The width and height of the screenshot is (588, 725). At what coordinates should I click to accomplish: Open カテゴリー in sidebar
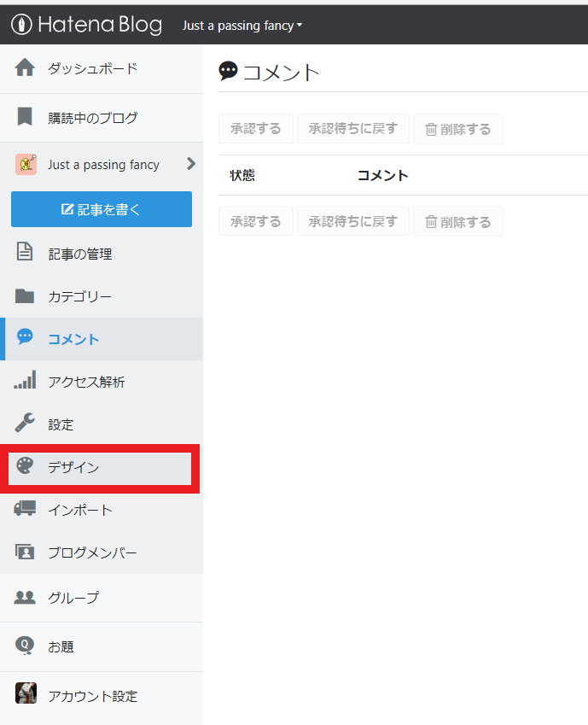[x=79, y=296]
